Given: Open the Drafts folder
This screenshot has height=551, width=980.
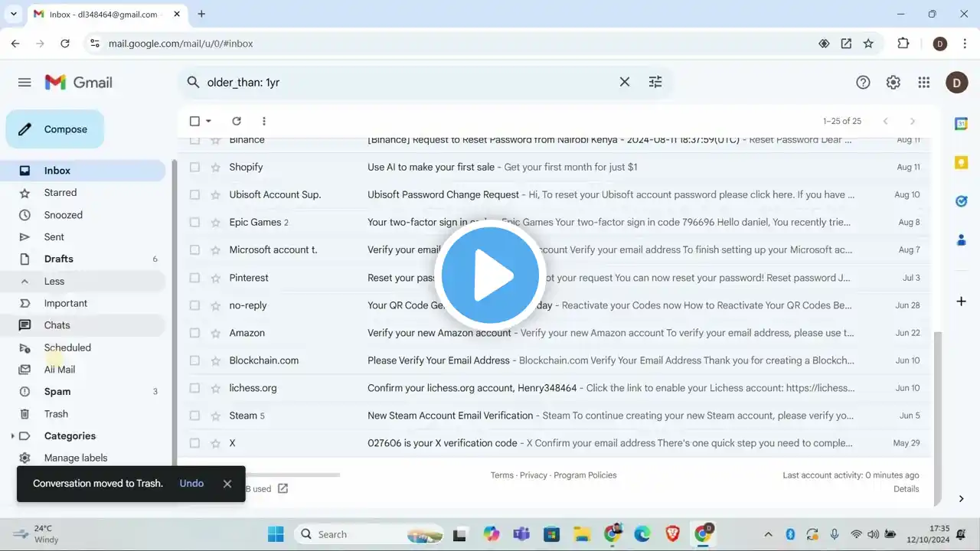Looking at the screenshot, I should click(x=83, y=259).
